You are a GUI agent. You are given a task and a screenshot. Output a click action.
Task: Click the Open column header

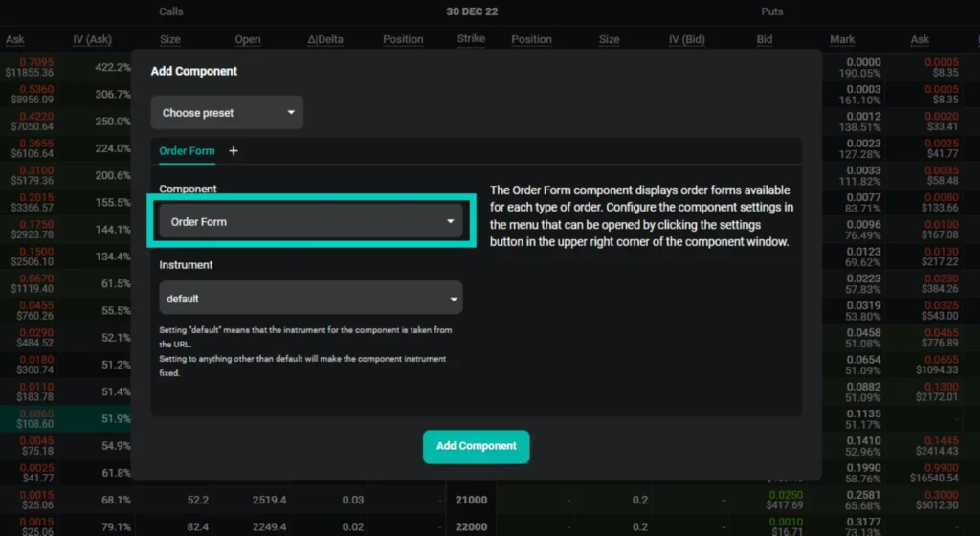tap(248, 40)
